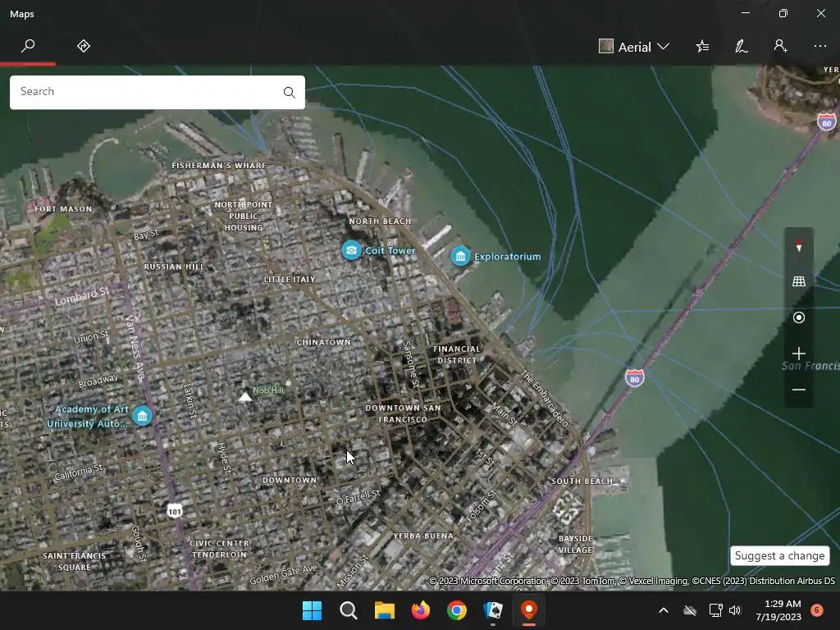
Task: Open Saved places favorites icon
Action: (702, 47)
